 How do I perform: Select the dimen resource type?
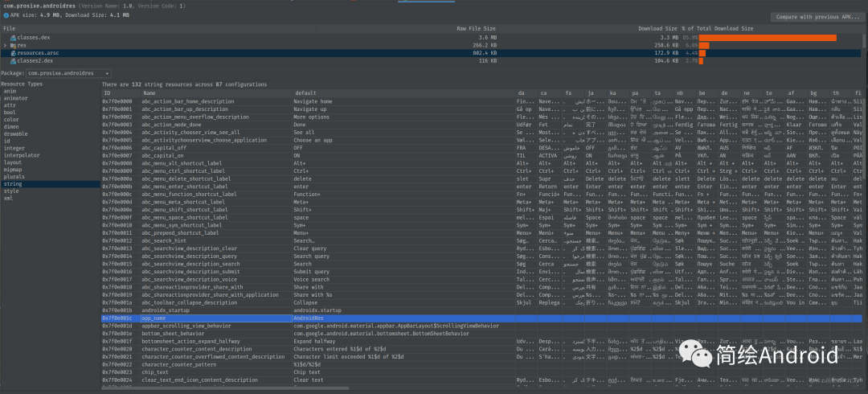tap(11, 127)
